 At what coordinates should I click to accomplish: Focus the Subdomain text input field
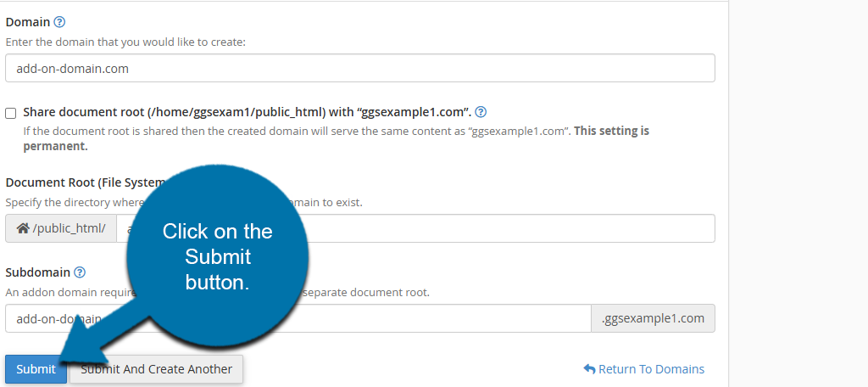tap(424, 318)
